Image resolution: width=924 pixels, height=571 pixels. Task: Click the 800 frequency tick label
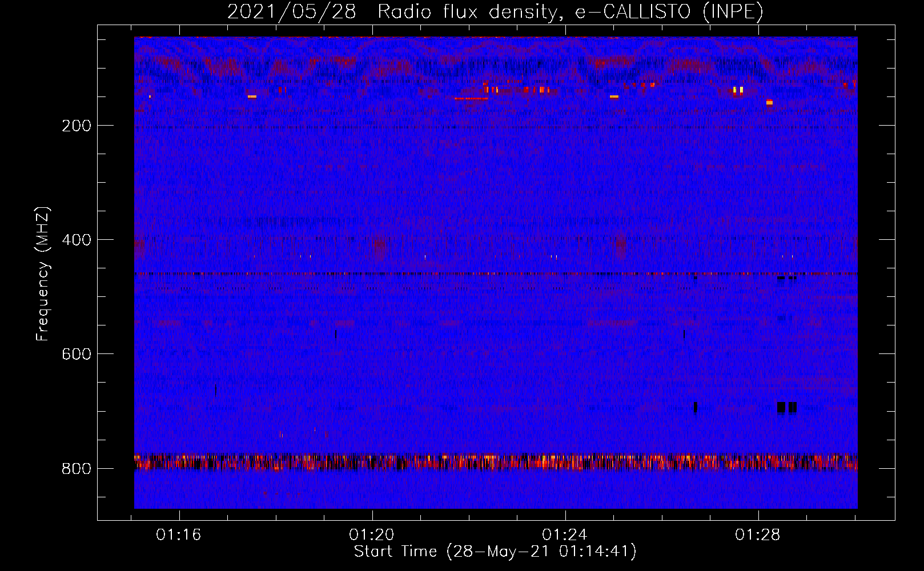tap(77, 469)
